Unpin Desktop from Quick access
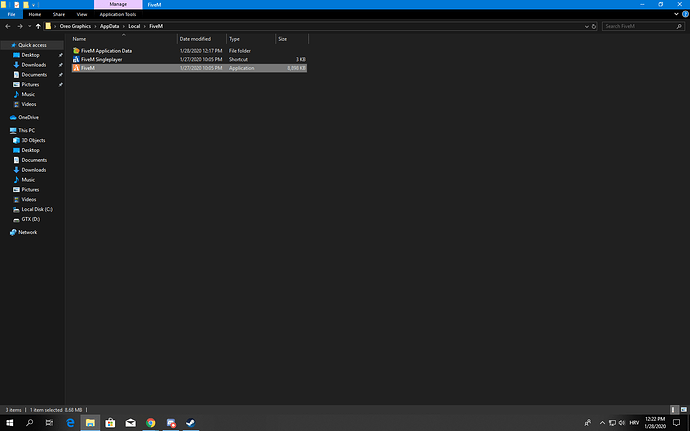Image resolution: width=690 pixels, height=431 pixels. coord(61,55)
